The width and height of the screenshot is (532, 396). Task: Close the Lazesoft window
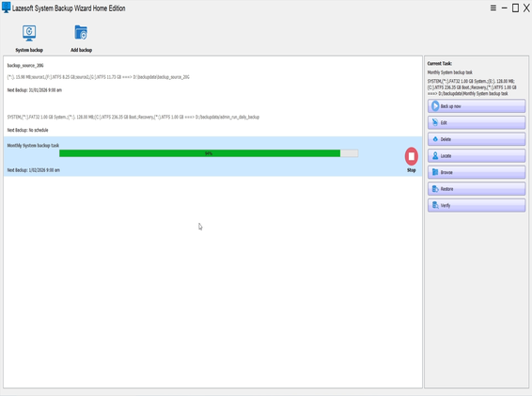pyautogui.click(x=526, y=8)
